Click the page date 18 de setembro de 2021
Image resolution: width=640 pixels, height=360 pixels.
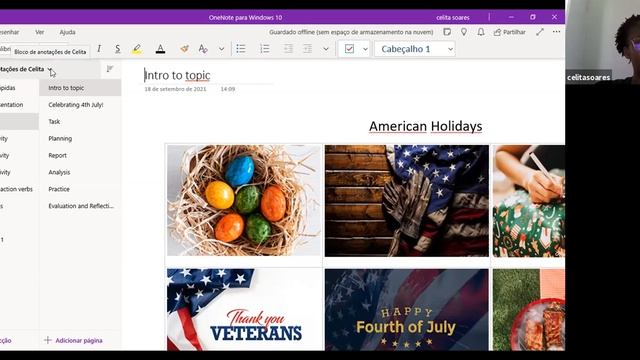175,89
